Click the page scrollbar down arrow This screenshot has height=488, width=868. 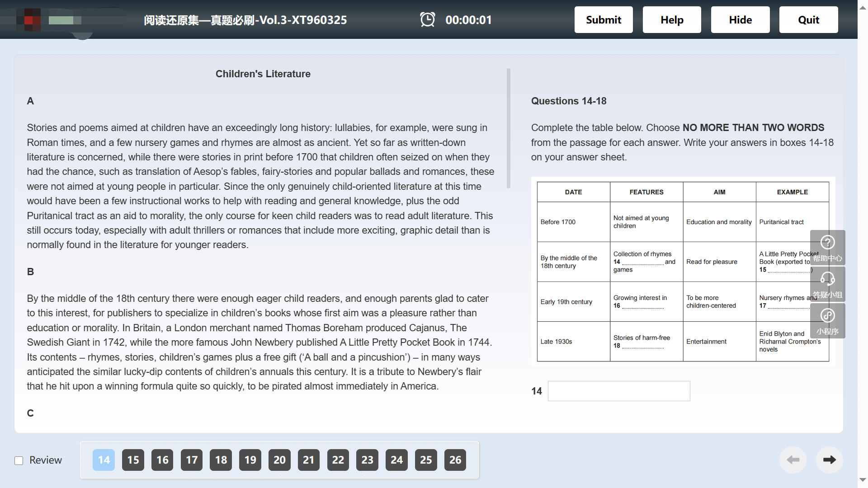863,480
